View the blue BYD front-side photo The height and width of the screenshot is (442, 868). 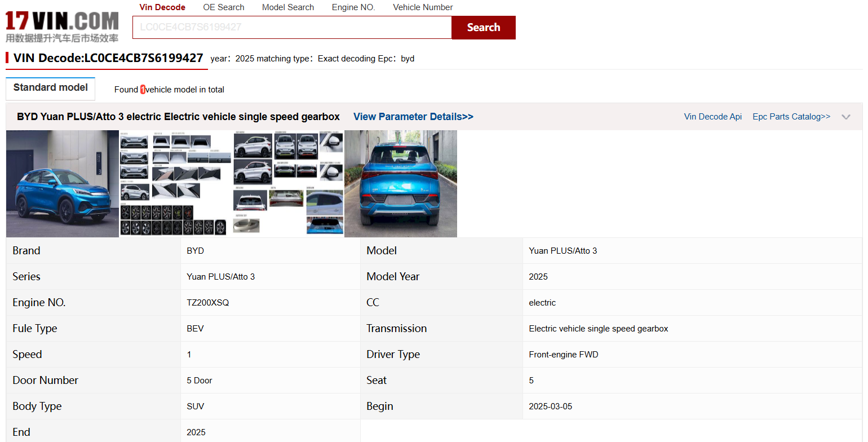(x=63, y=184)
